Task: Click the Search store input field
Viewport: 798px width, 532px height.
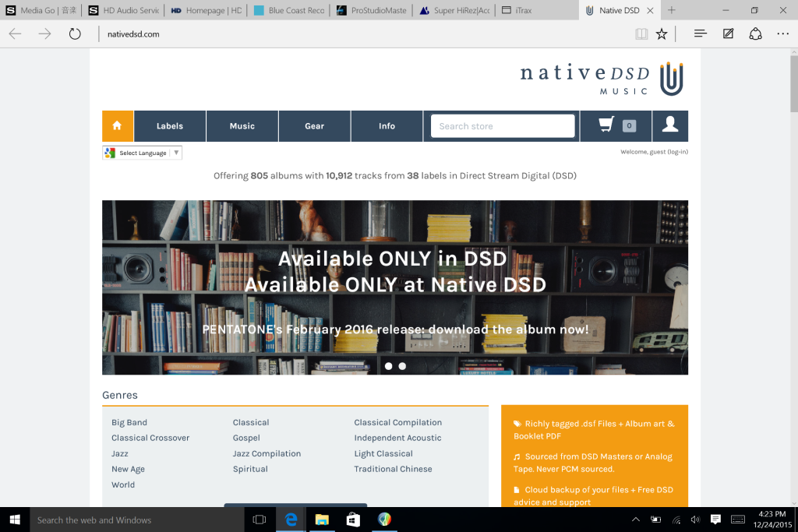Action: [x=503, y=125]
